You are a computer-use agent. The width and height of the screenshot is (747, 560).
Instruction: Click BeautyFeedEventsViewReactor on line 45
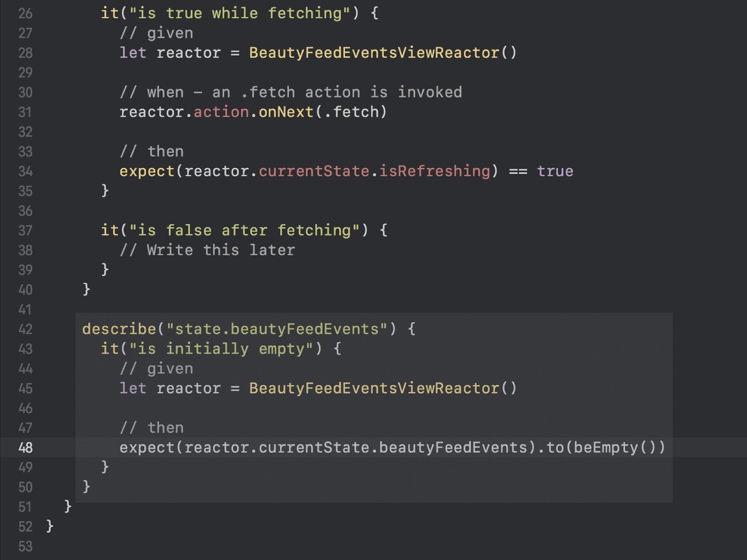click(x=374, y=388)
